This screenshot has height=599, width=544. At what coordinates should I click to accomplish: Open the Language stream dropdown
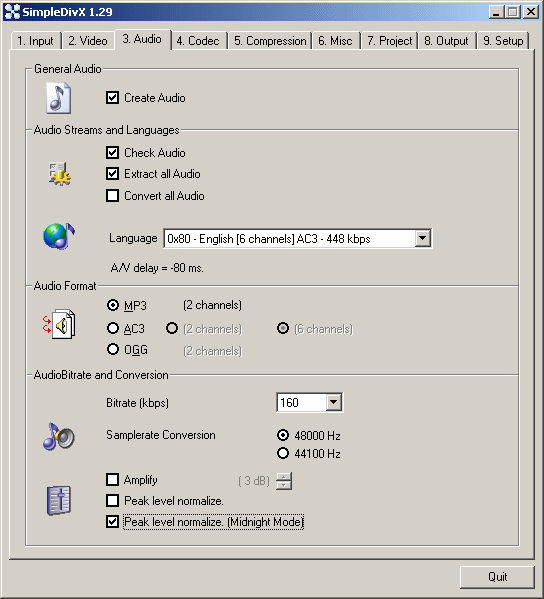423,239
